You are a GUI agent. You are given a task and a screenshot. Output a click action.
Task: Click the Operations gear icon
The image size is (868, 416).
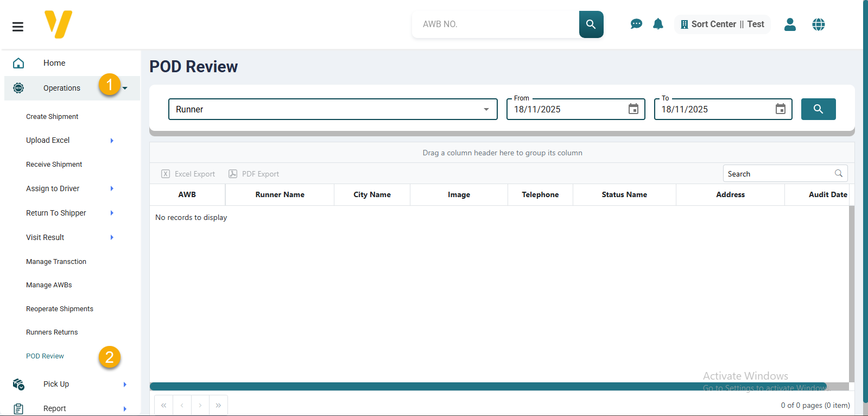click(x=18, y=88)
